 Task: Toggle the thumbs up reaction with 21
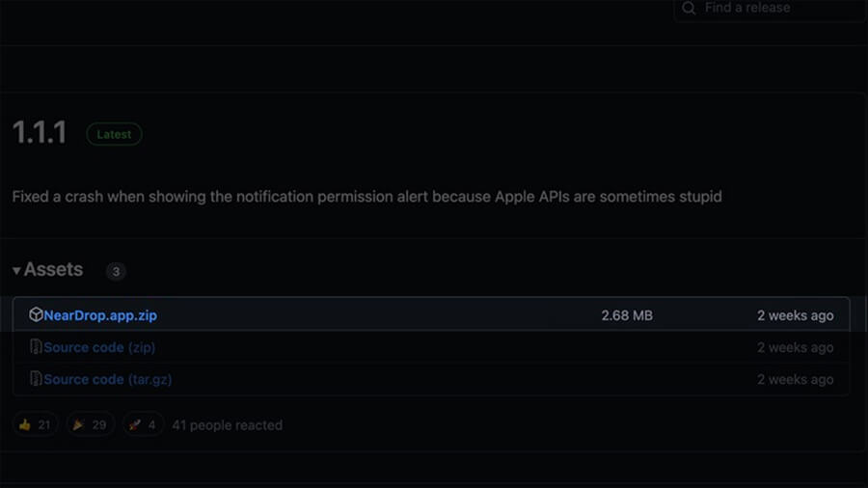(x=35, y=424)
